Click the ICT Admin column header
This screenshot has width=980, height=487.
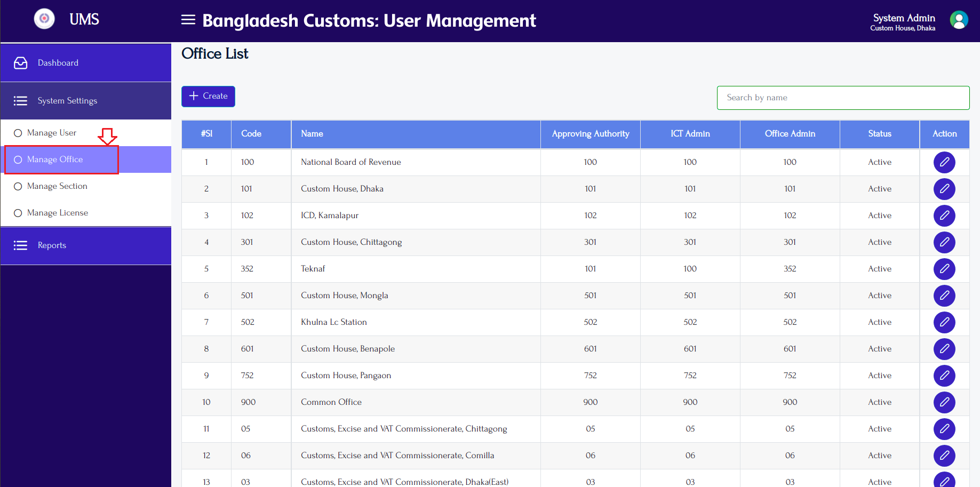point(690,134)
